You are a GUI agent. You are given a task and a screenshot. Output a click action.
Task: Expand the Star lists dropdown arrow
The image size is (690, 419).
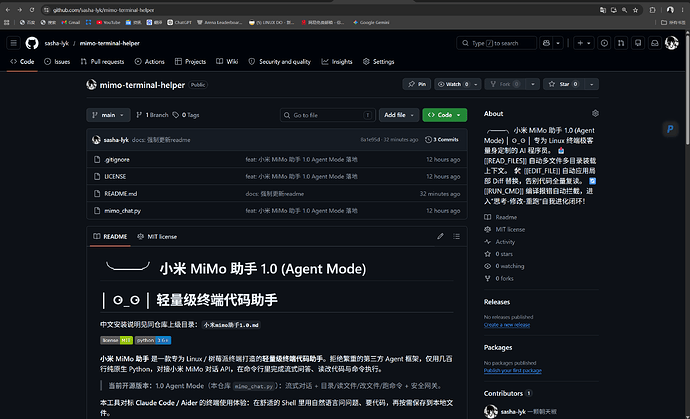(x=591, y=84)
